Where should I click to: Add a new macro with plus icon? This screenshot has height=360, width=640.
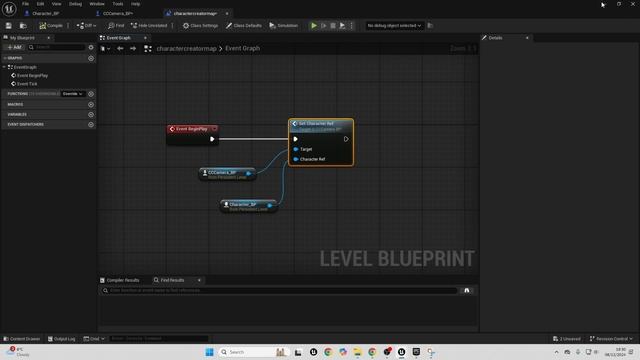[91, 104]
